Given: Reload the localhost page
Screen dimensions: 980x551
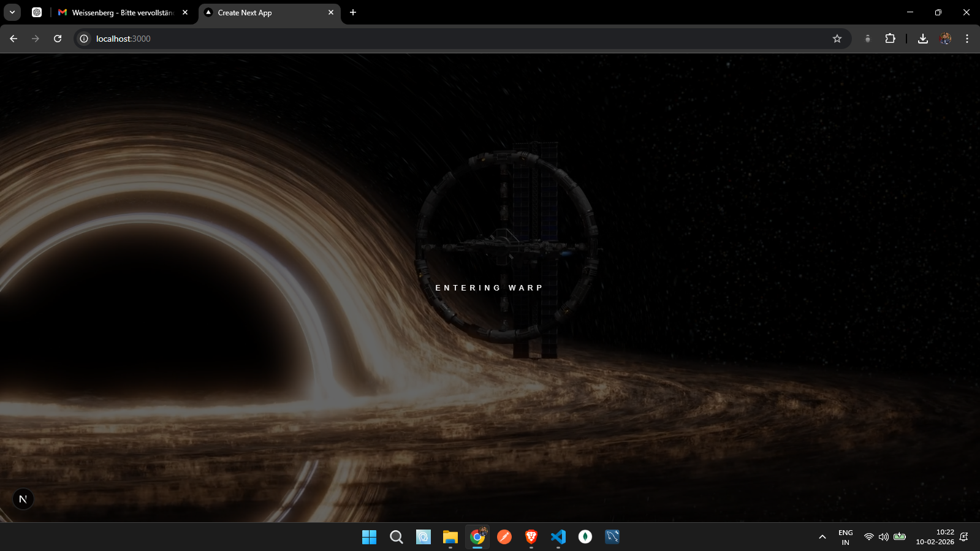Looking at the screenshot, I should 58,39.
